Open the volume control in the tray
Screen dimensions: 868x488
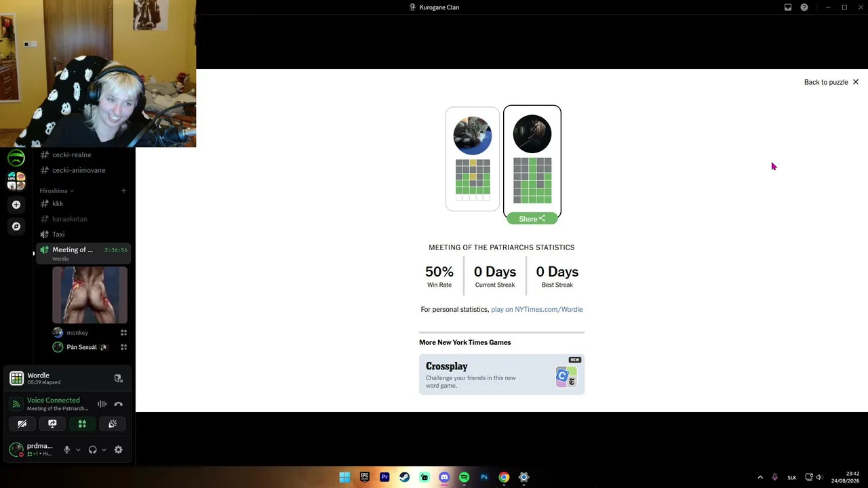[819, 477]
